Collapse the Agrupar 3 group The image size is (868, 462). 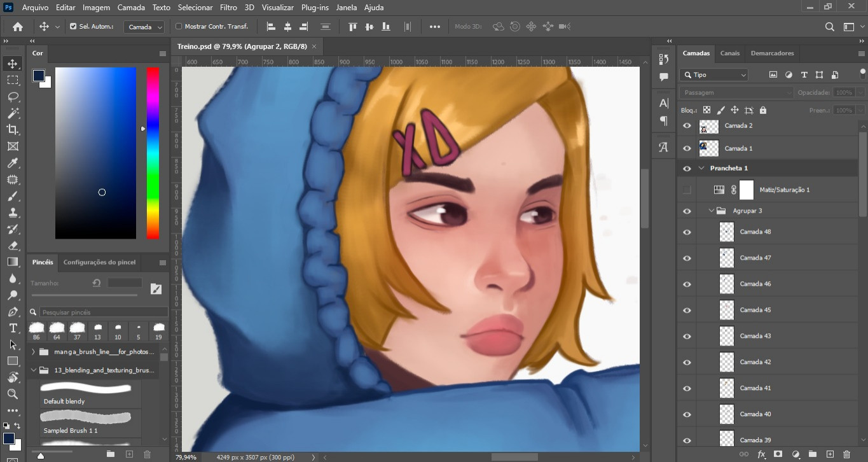coord(712,211)
